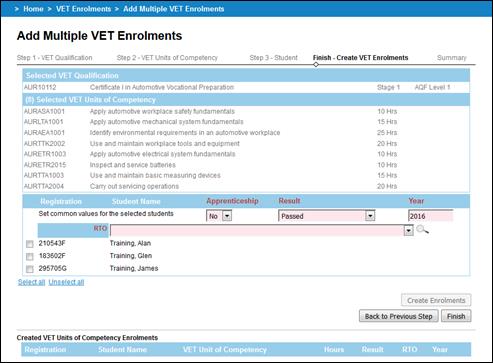Select Step 3 - Student step
The height and width of the screenshot is (363, 493).
273,58
